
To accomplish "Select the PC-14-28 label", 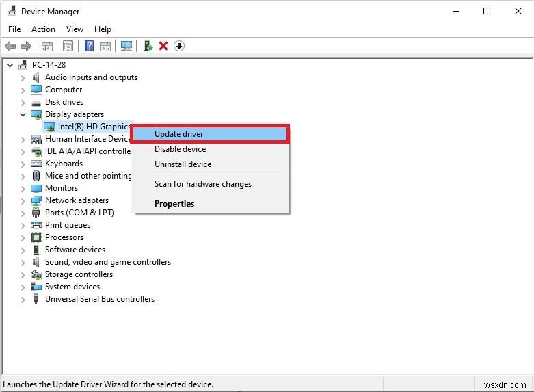I will 49,65.
